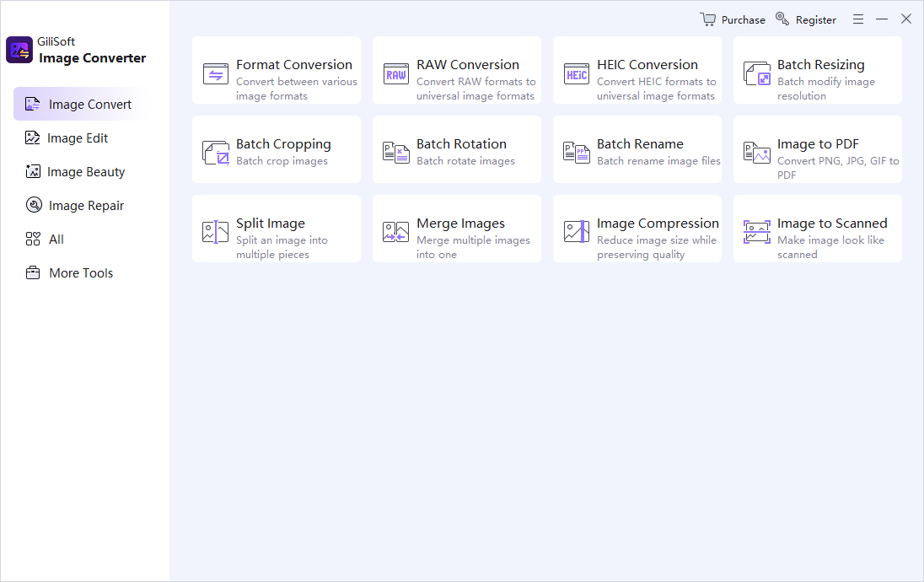
Task: Click 'Batch rotate images' description
Action: click(x=465, y=161)
